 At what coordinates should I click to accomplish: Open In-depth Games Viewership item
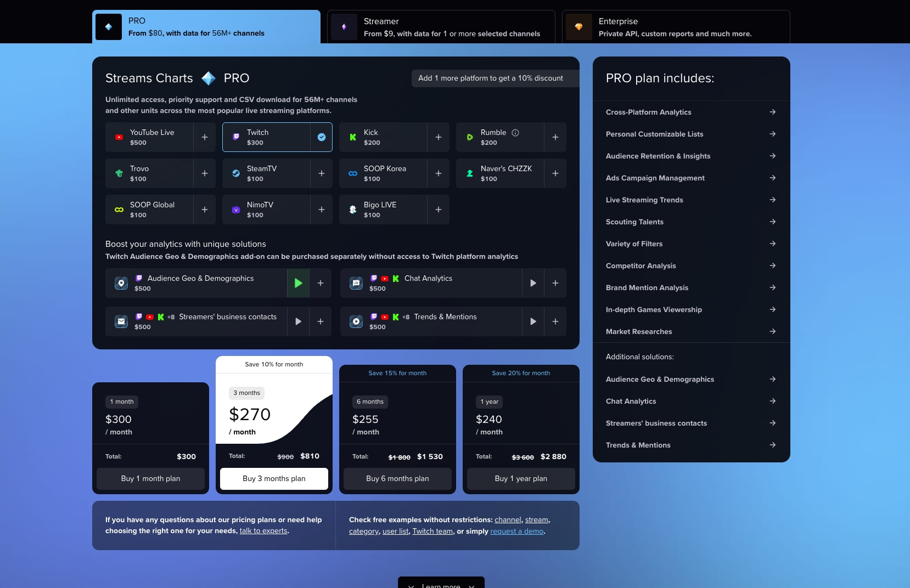pos(691,309)
